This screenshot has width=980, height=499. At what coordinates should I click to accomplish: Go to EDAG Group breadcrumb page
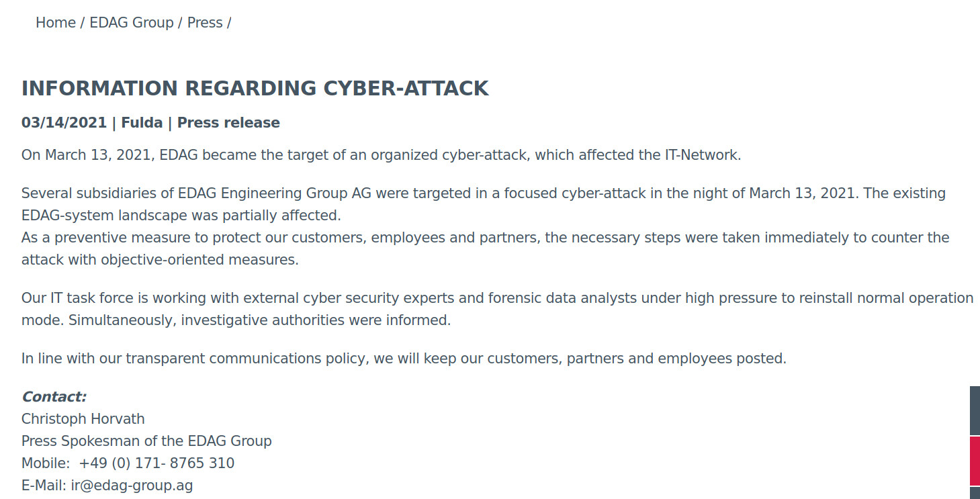(x=132, y=22)
